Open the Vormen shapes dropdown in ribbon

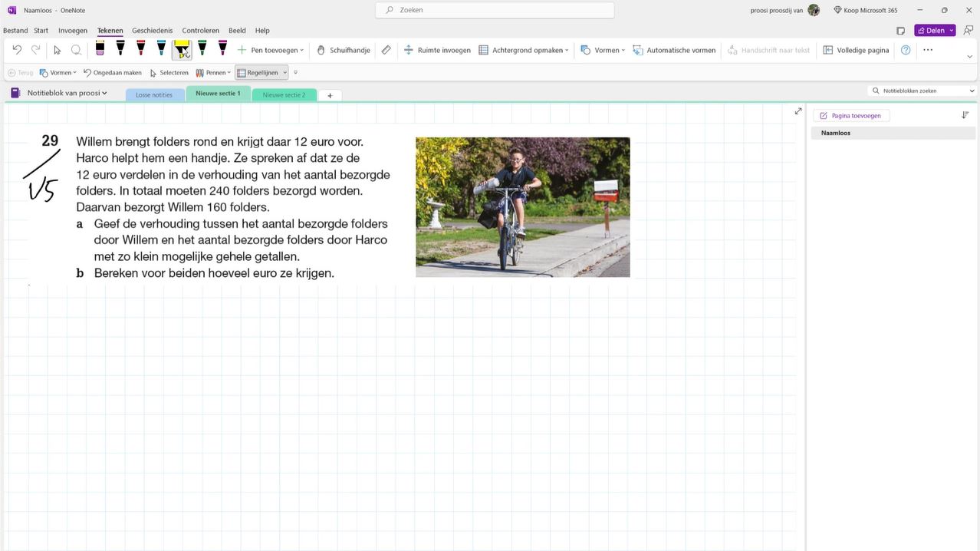tap(603, 50)
